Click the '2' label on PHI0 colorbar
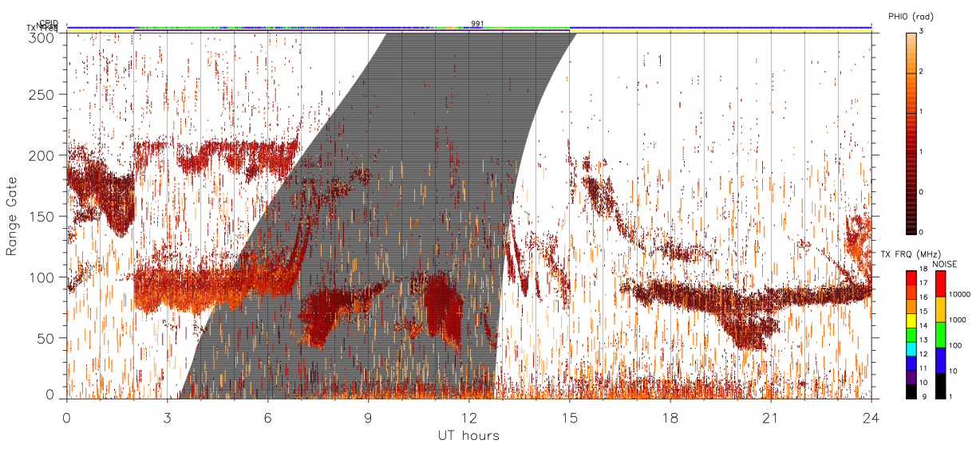This screenshot has height=452, width=980. (921, 73)
